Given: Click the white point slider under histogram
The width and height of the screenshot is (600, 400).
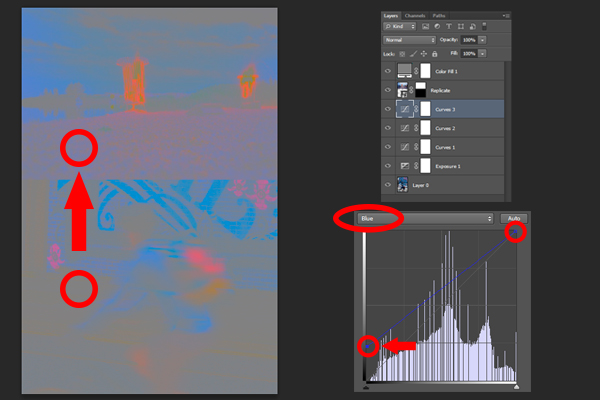Looking at the screenshot, I should pos(517,387).
